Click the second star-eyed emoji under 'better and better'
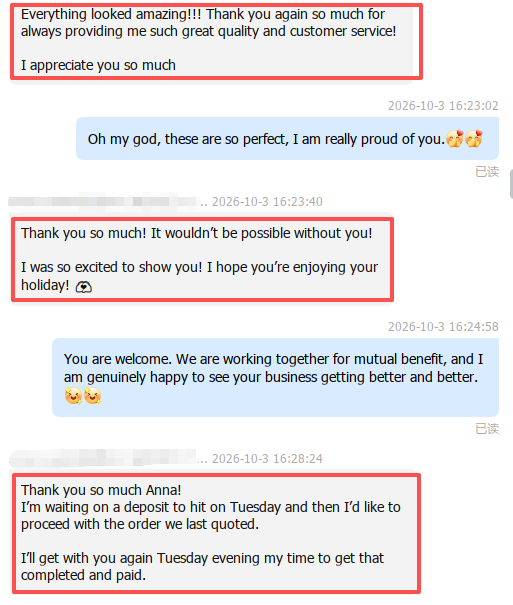Image resolution: width=513 pixels, height=605 pixels. [x=92, y=395]
